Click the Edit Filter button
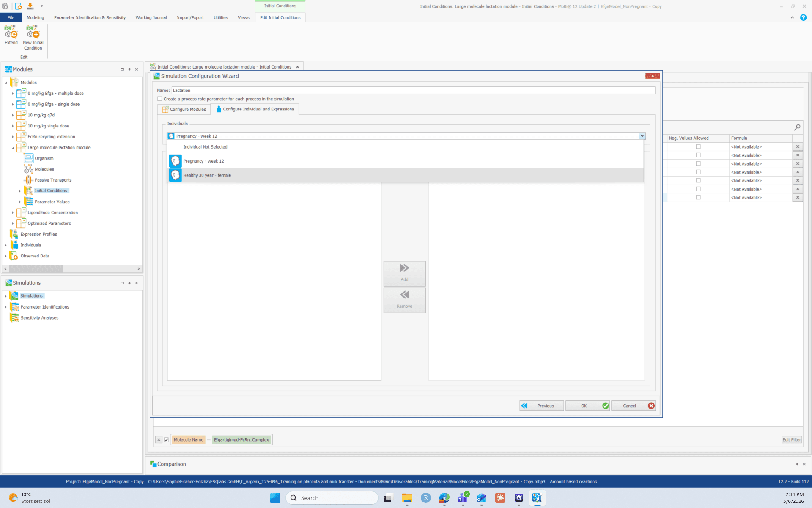The width and height of the screenshot is (812, 508). (x=791, y=440)
